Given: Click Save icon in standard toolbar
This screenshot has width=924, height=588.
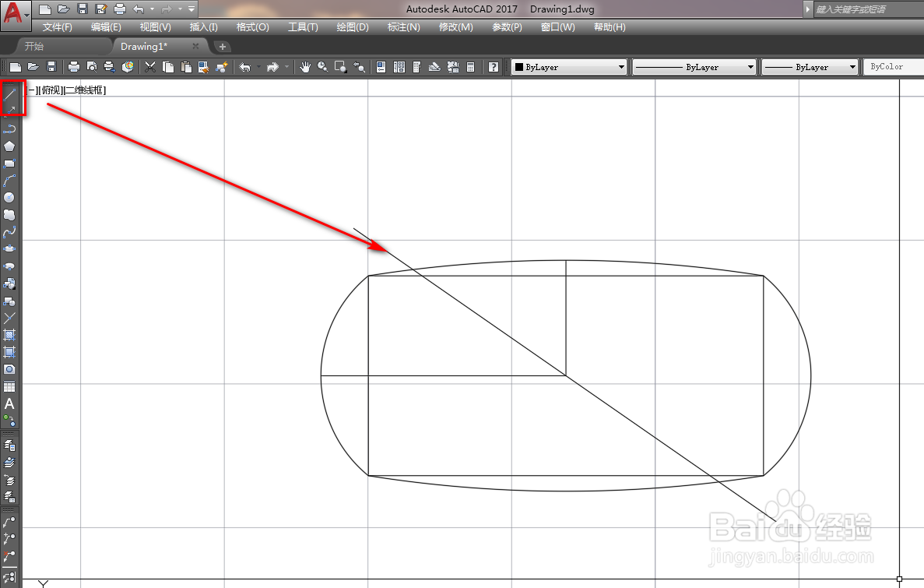Looking at the screenshot, I should [x=51, y=67].
